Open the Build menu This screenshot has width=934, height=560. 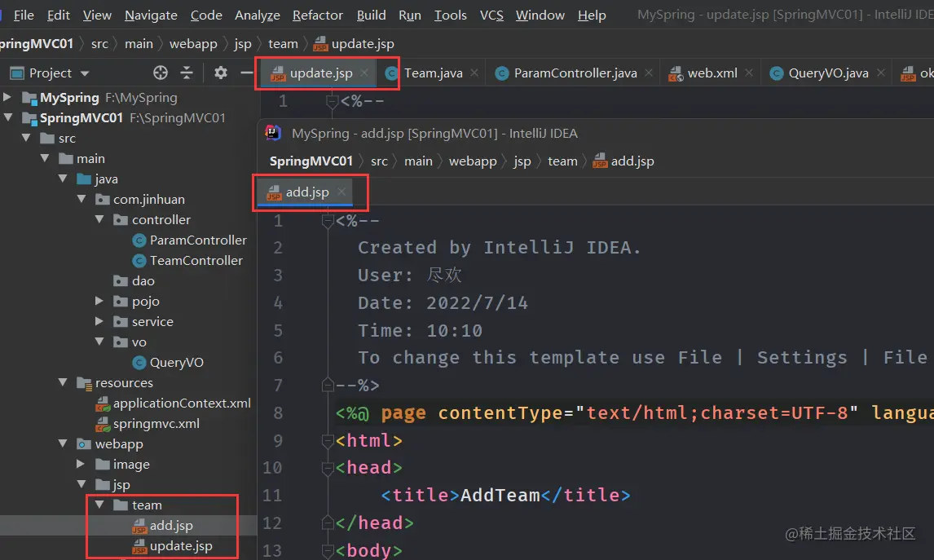371,15
